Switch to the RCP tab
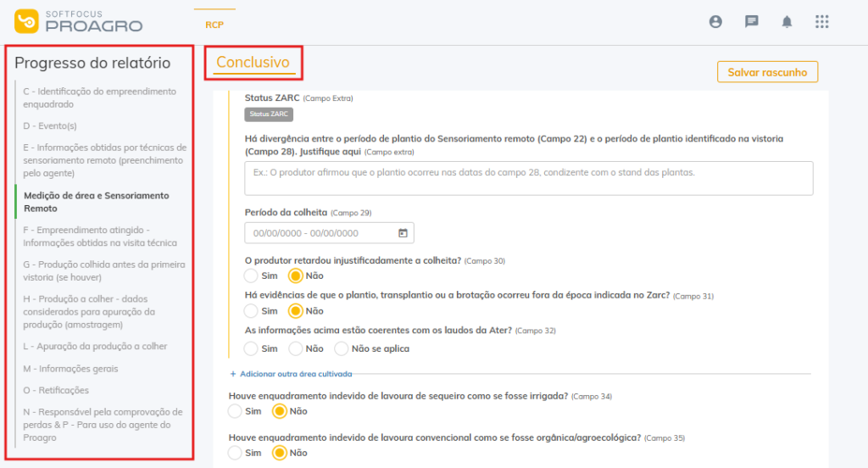The height and width of the screenshot is (468, 868). click(x=214, y=25)
